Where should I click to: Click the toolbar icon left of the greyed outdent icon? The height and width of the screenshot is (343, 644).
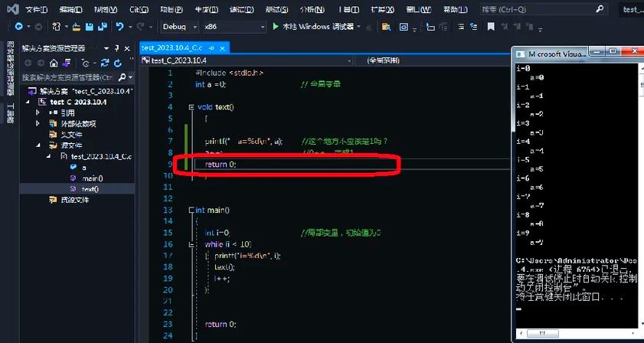click(x=430, y=27)
